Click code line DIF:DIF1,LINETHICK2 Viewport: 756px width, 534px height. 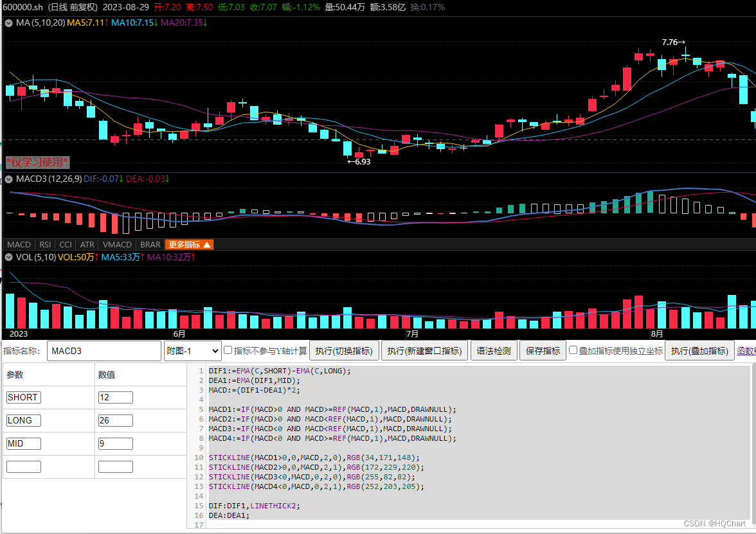pos(254,506)
